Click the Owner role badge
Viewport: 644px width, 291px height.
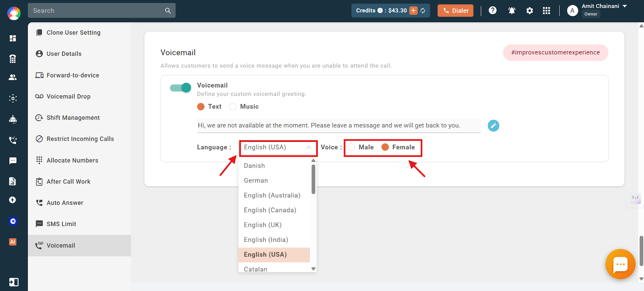click(591, 14)
